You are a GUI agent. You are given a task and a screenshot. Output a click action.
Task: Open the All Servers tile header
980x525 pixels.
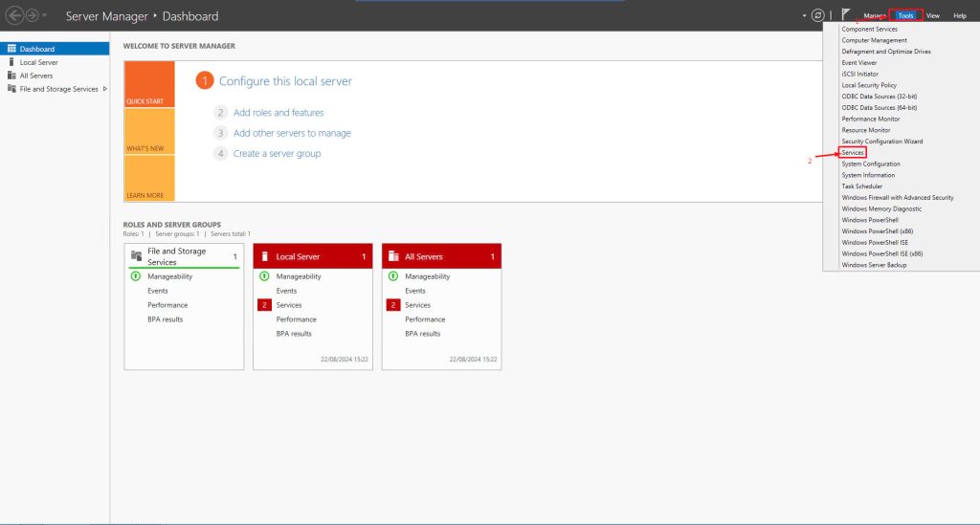pyautogui.click(x=441, y=256)
